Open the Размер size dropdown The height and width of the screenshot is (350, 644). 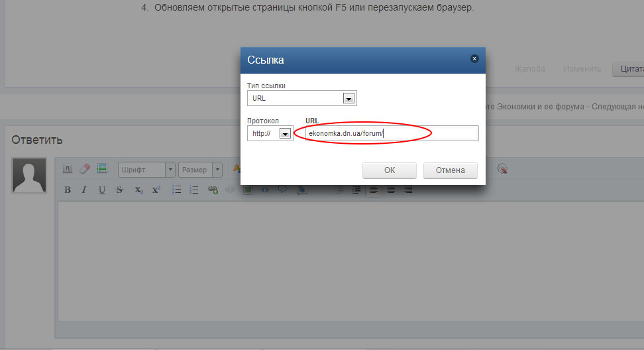click(200, 170)
